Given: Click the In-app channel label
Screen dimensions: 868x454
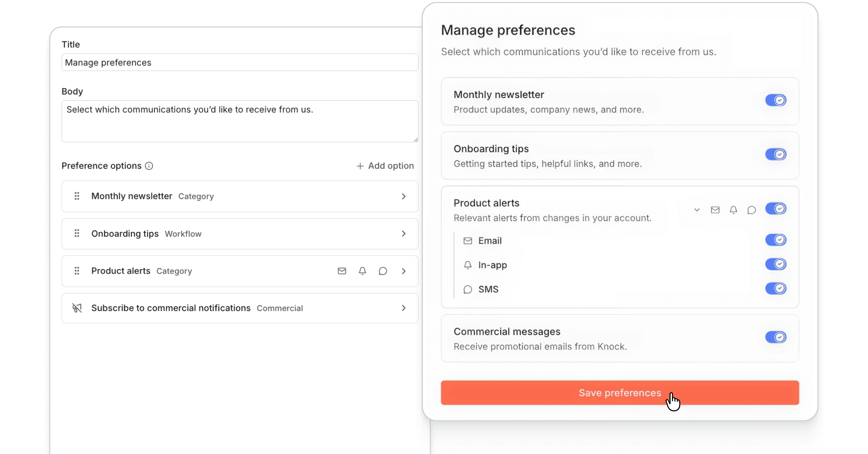Looking at the screenshot, I should (x=493, y=265).
